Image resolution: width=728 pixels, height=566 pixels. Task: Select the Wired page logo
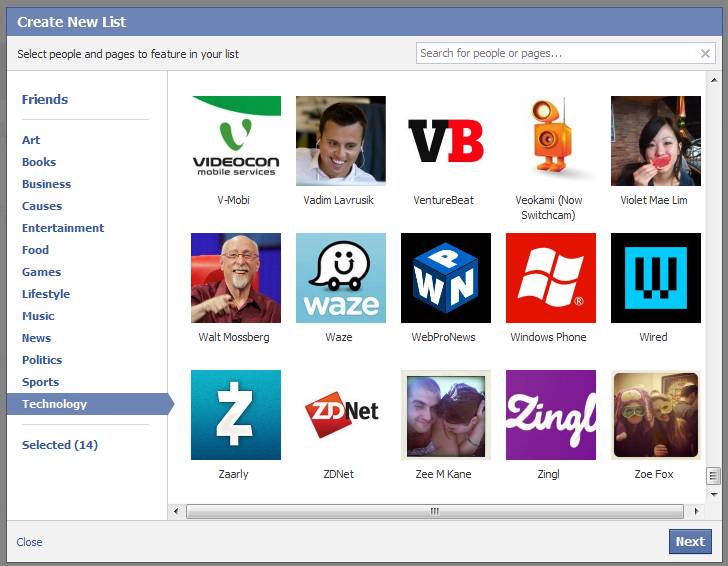[656, 278]
